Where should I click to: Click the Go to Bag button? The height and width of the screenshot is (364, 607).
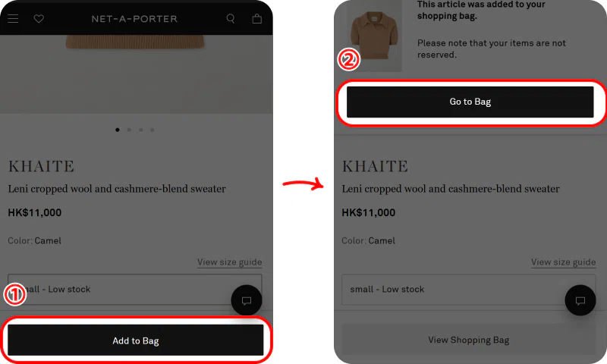(x=470, y=102)
